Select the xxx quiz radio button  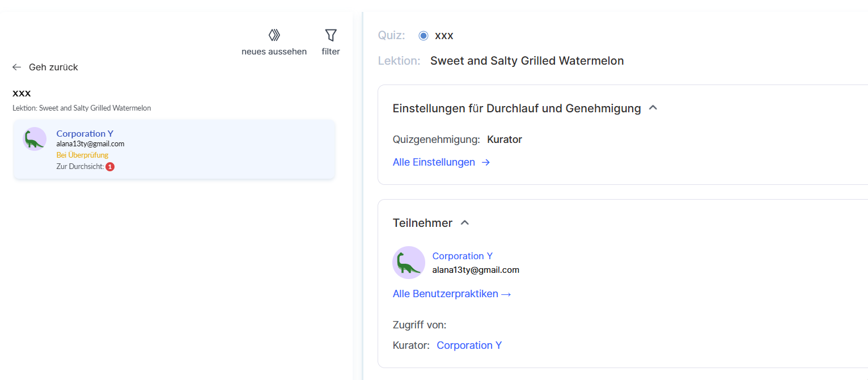tap(424, 36)
